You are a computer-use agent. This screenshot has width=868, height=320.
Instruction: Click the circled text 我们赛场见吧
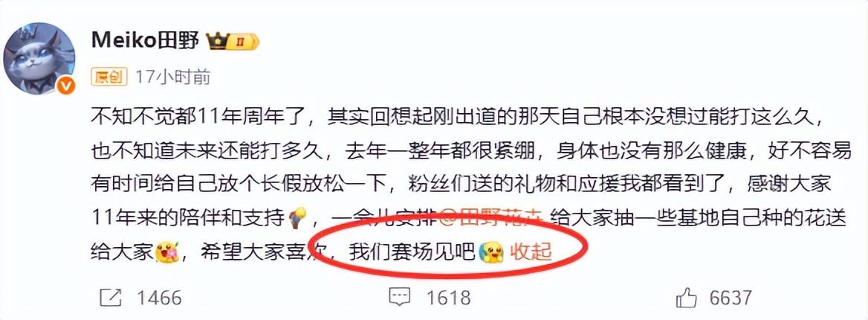point(412,252)
